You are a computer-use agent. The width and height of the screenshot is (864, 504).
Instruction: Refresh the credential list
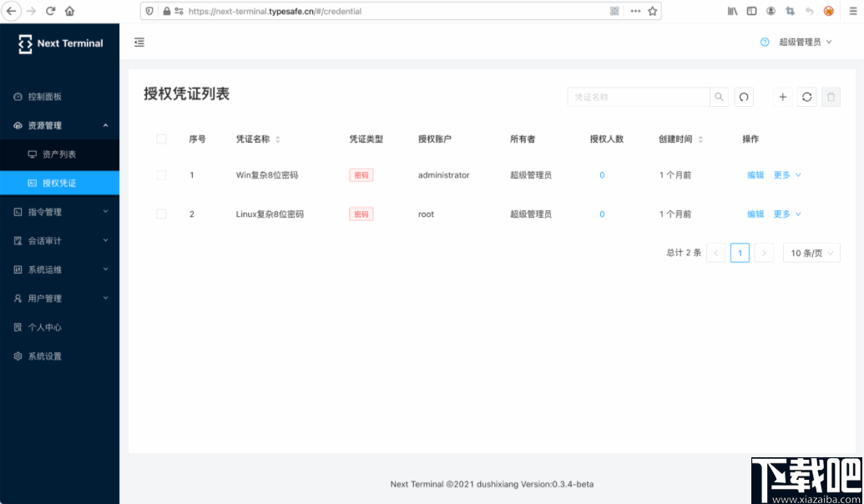coord(806,97)
